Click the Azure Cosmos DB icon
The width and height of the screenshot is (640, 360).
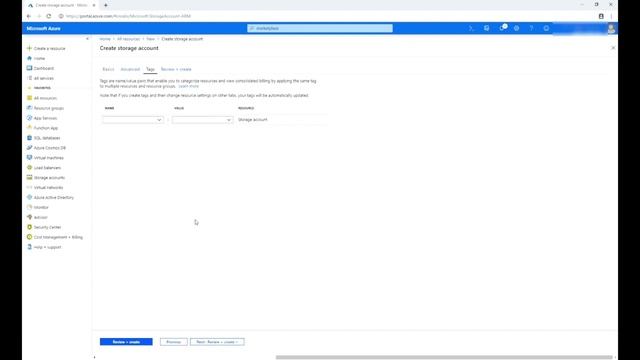click(29, 147)
